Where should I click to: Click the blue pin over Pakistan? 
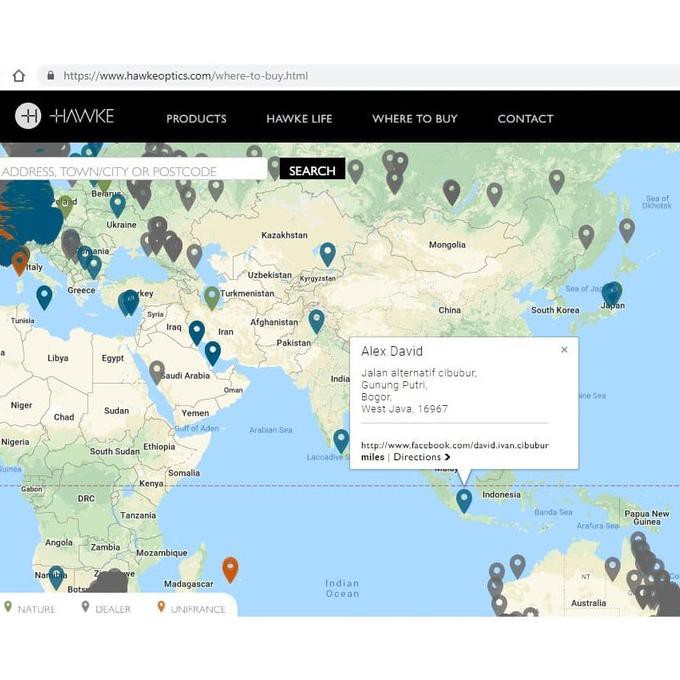click(x=316, y=320)
